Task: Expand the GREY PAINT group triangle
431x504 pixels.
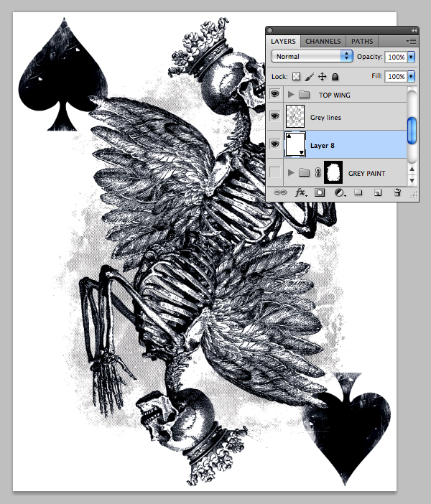Action: pos(291,172)
